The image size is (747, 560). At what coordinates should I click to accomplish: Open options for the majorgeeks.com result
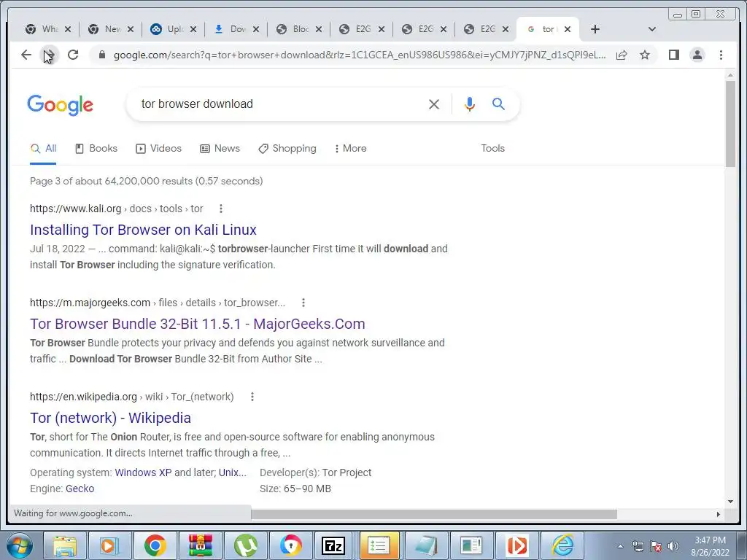[303, 303]
